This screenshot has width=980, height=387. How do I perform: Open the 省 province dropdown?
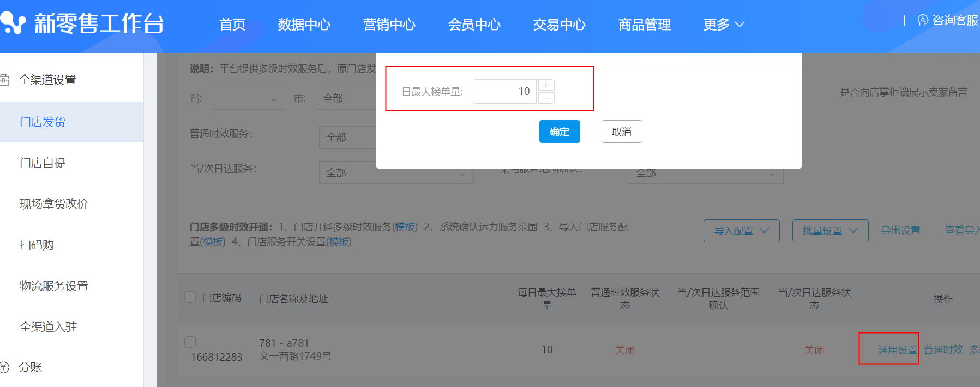pyautogui.click(x=248, y=98)
